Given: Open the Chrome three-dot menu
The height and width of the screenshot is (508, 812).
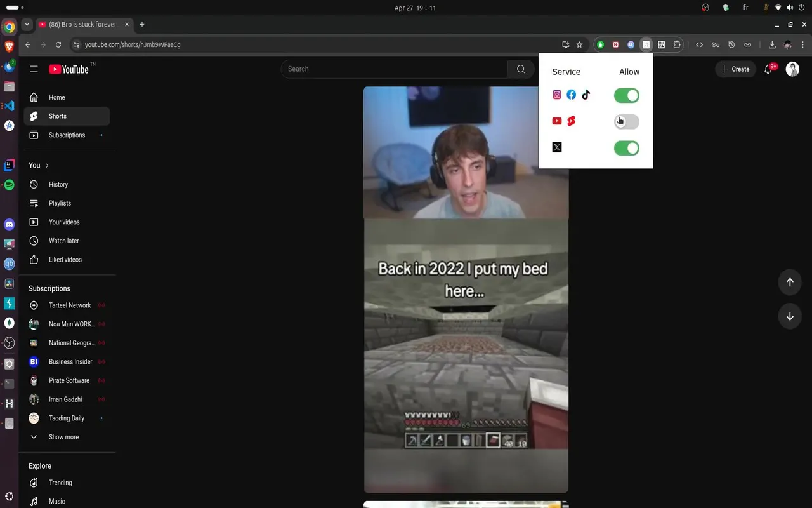Looking at the screenshot, I should point(803,45).
